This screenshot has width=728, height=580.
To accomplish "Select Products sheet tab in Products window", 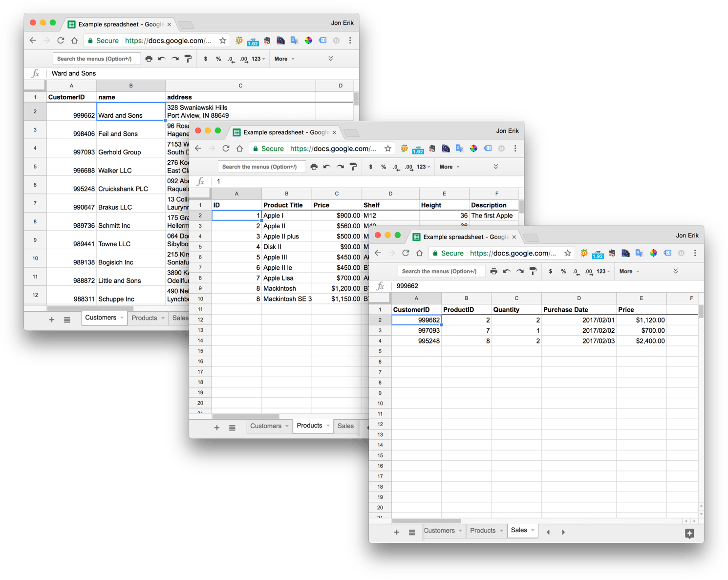I will (x=313, y=426).
